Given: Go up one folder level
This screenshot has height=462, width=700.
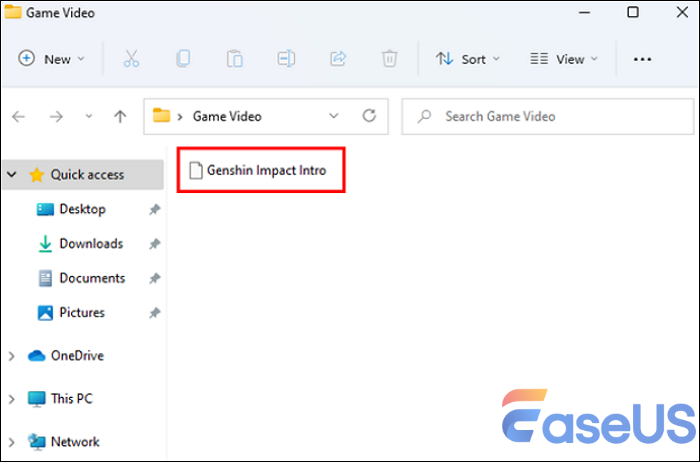Looking at the screenshot, I should pyautogui.click(x=120, y=117).
